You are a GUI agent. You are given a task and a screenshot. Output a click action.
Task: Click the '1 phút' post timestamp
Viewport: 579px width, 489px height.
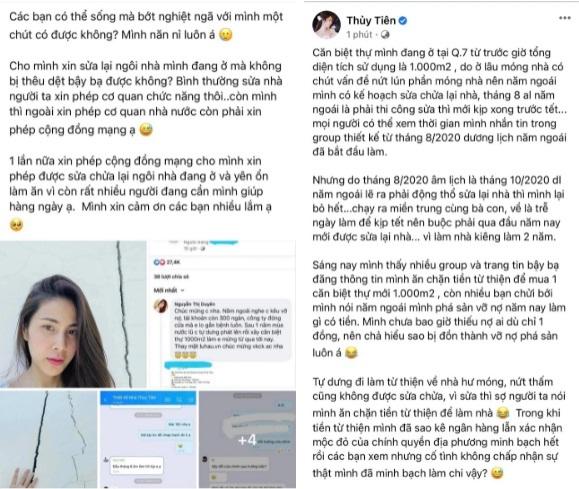(359, 35)
